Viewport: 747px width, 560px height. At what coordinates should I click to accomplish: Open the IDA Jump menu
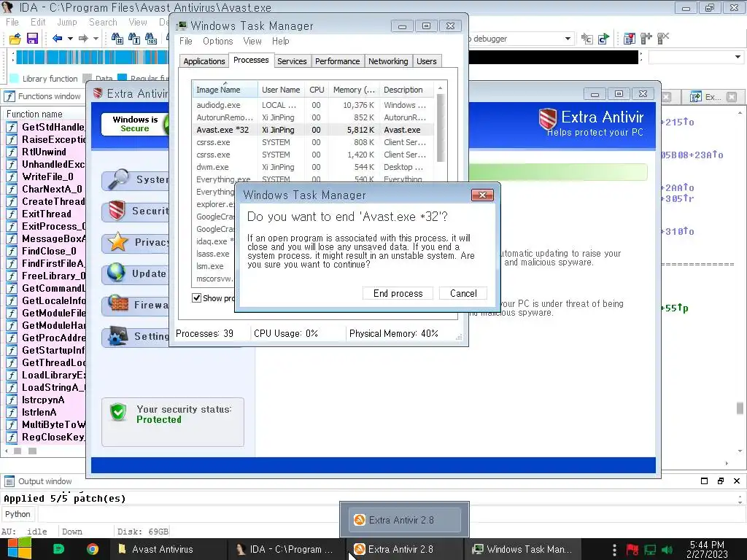[x=66, y=23]
